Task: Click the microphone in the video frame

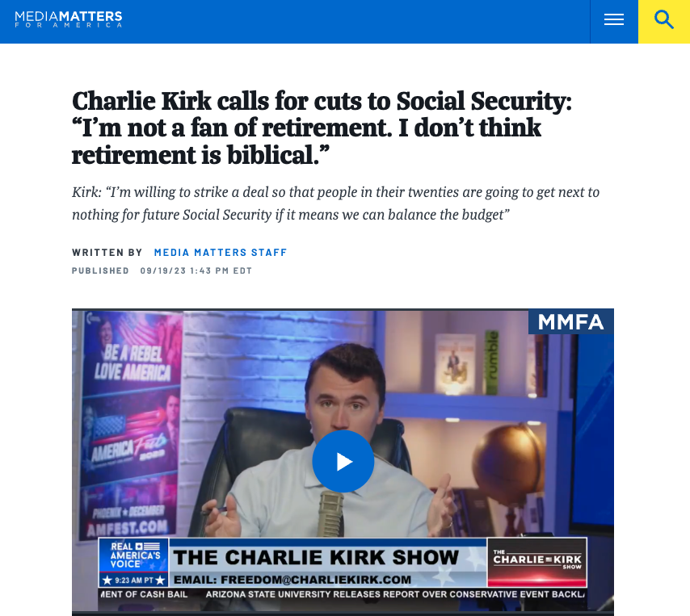Action: [331, 513]
